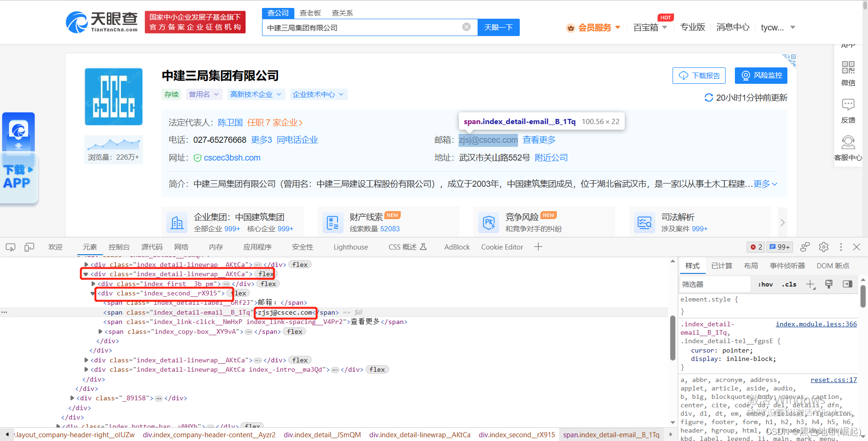
Task: Click the 天眼一下 search button
Action: 498,28
